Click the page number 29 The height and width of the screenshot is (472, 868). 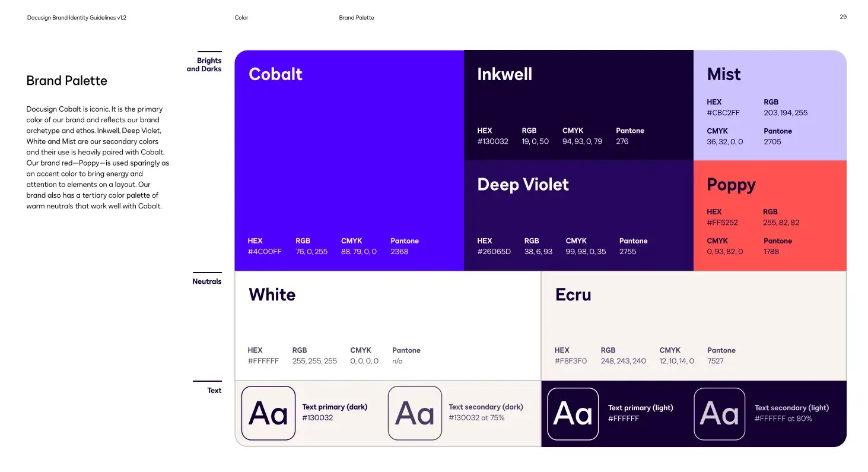click(x=843, y=17)
